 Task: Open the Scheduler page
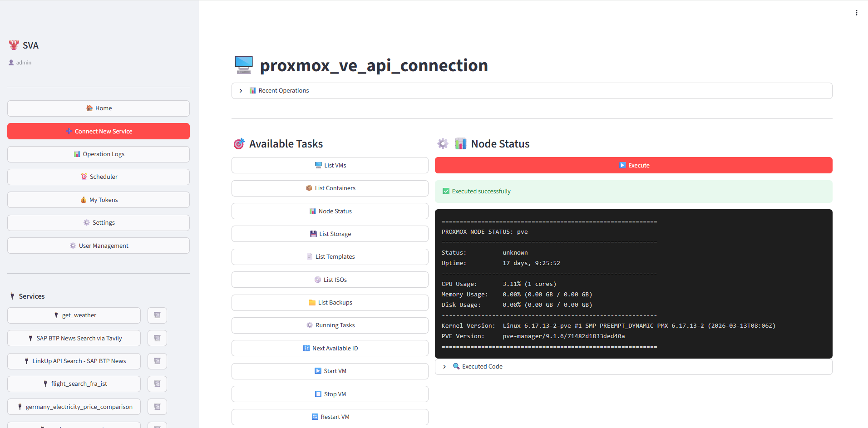(x=99, y=177)
